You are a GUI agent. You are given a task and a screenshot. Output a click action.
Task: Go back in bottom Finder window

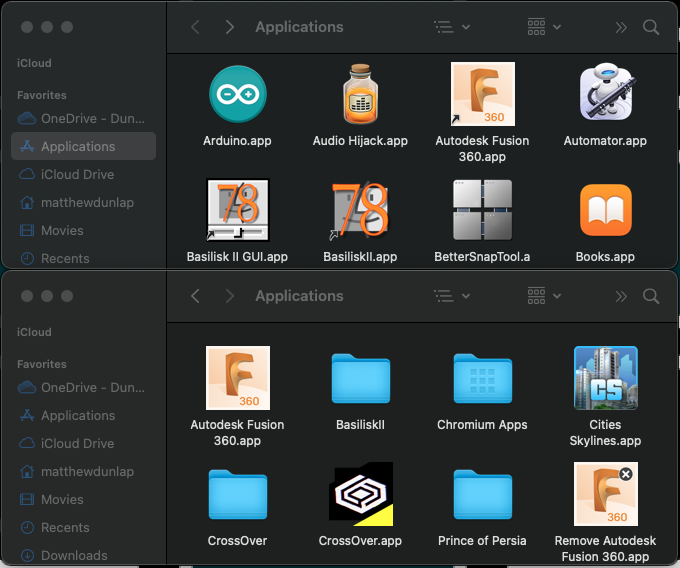coord(196,296)
